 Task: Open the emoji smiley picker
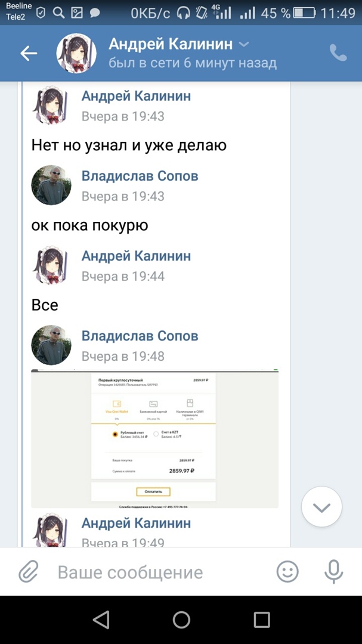[287, 571]
